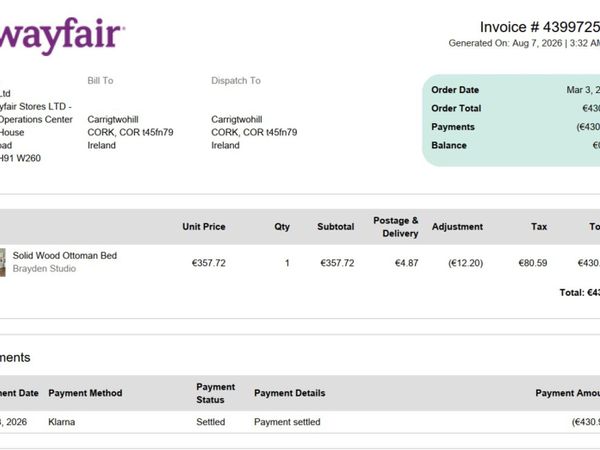
Task: Click the subtotal value €357.72
Action: pyautogui.click(x=337, y=263)
